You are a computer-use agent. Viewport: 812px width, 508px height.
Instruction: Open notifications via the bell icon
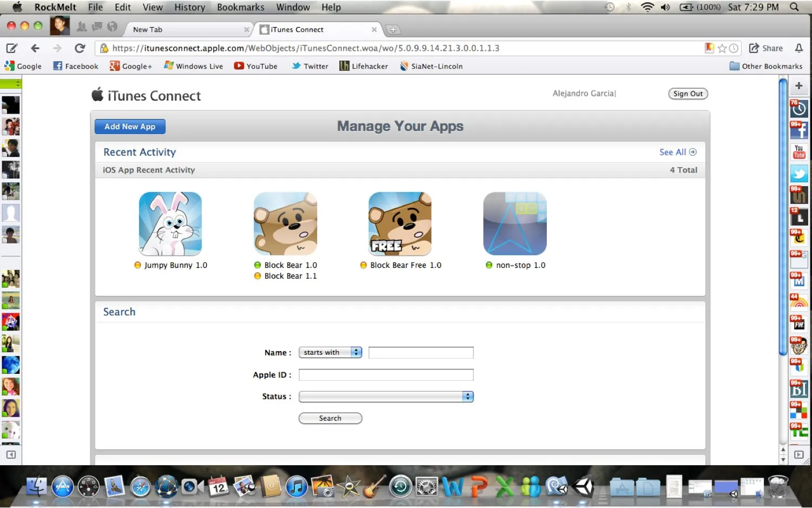tap(800, 48)
